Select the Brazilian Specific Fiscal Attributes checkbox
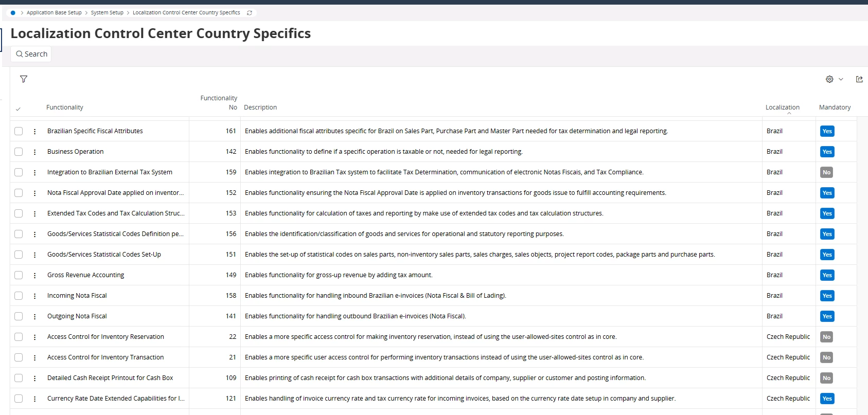 point(19,131)
